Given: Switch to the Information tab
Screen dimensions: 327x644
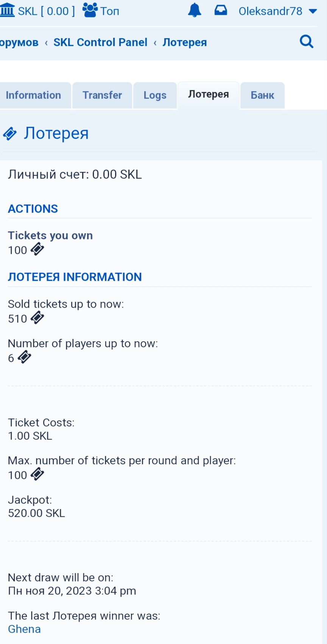Looking at the screenshot, I should (x=33, y=95).
